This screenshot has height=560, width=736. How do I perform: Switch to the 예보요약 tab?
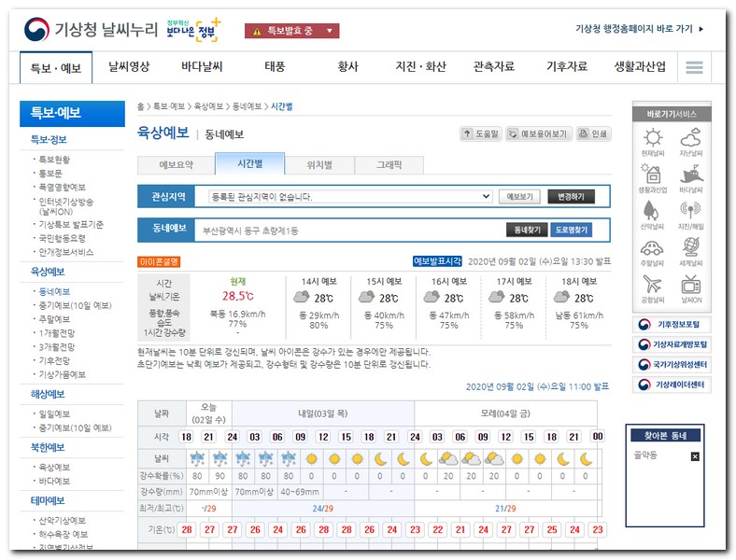pyautogui.click(x=176, y=165)
